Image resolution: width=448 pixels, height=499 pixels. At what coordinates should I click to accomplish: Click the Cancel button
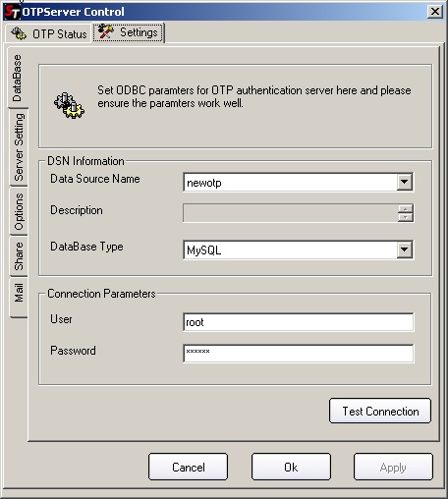click(189, 467)
